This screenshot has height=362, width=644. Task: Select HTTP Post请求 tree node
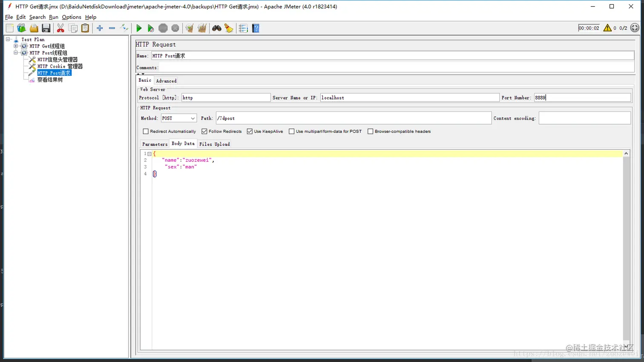54,73
